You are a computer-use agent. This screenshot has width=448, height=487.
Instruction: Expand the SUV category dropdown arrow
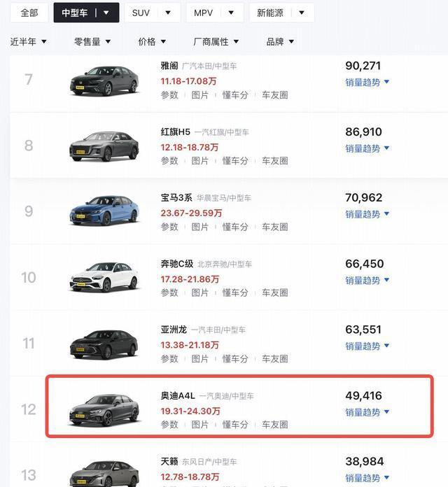click(168, 13)
